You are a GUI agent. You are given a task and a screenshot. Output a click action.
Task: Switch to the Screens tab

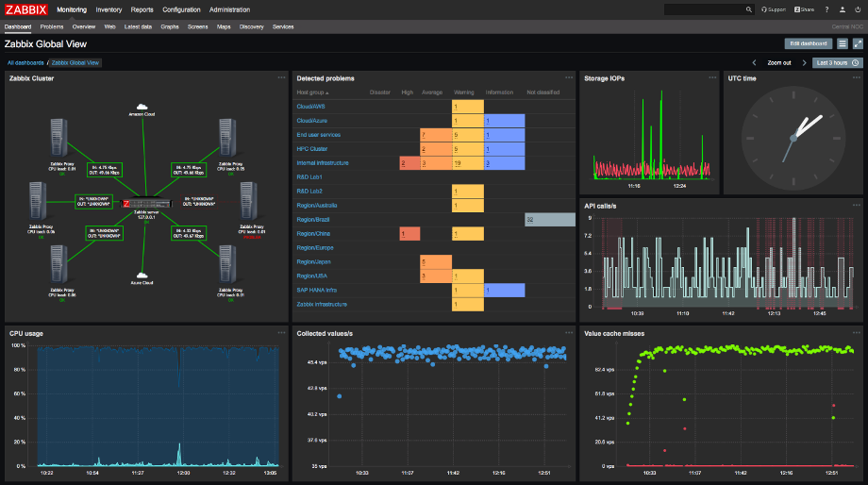click(x=197, y=26)
